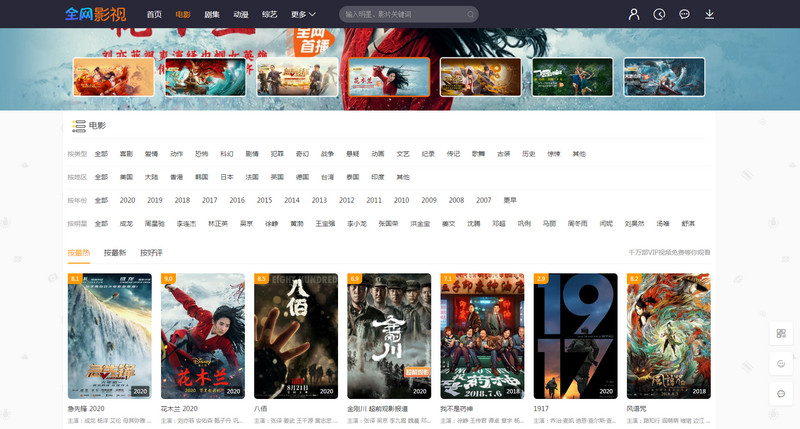
Task: Filter by year 2017
Action: click(210, 200)
